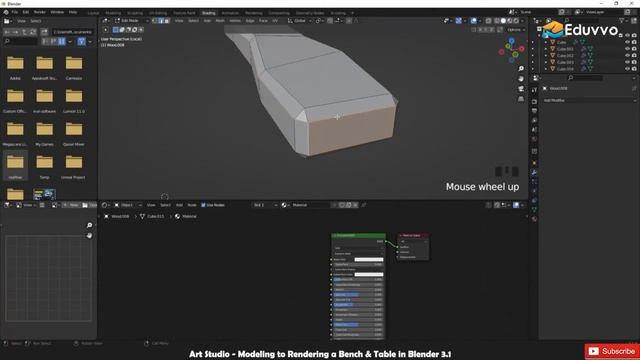Screen dimensions: 640x360
Task: Open the Edit Mode dropdown
Action: [x=132, y=21]
